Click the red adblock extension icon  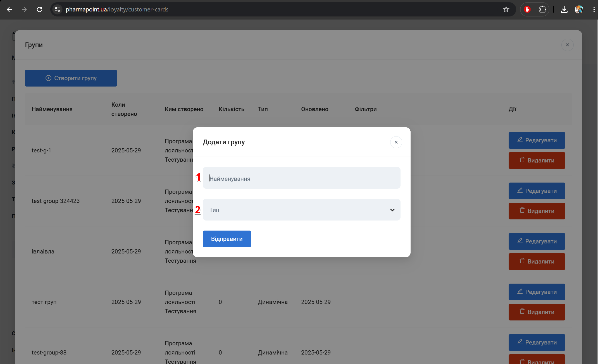tap(527, 9)
